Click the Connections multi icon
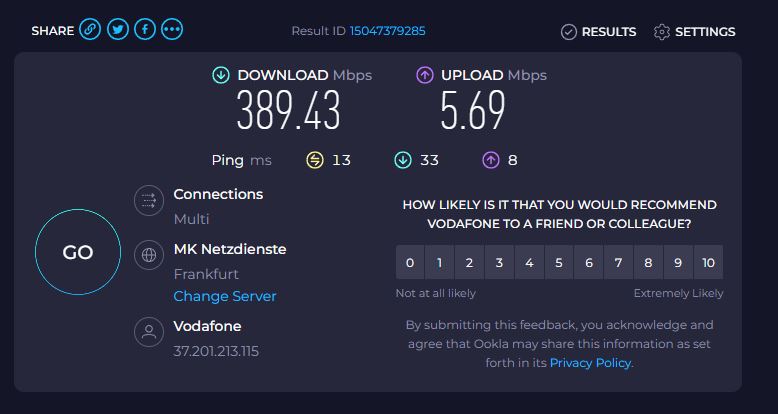This screenshot has height=414, width=778. pos(149,201)
